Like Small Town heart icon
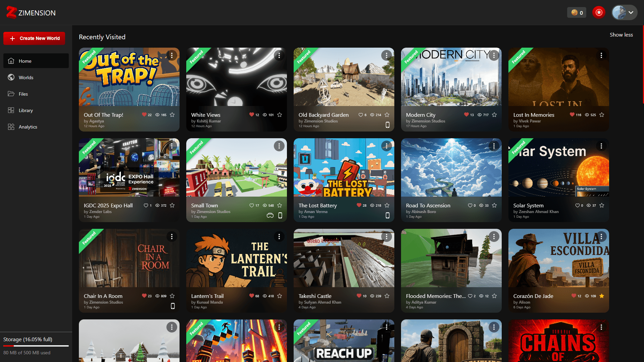This screenshot has width=644, height=362. [x=252, y=205]
